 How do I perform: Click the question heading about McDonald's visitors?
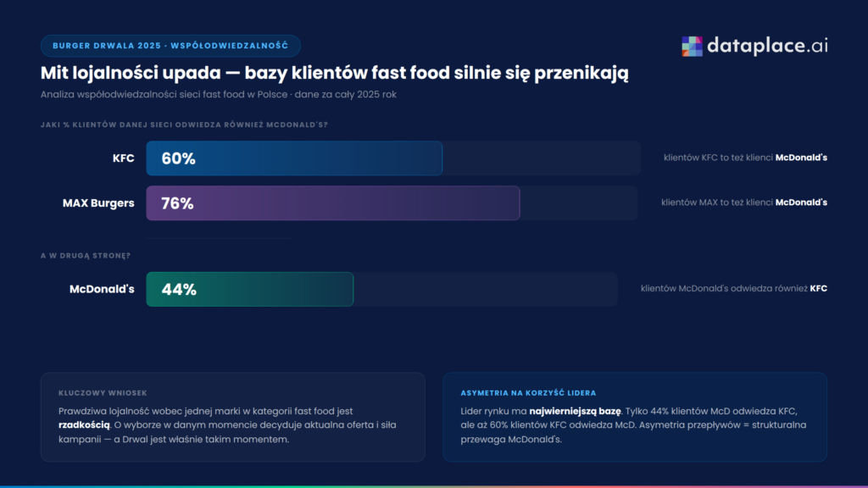click(x=184, y=125)
